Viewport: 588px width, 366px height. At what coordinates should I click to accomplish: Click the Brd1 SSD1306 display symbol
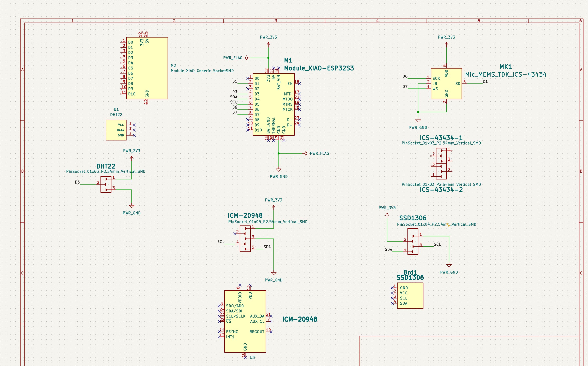410,295
